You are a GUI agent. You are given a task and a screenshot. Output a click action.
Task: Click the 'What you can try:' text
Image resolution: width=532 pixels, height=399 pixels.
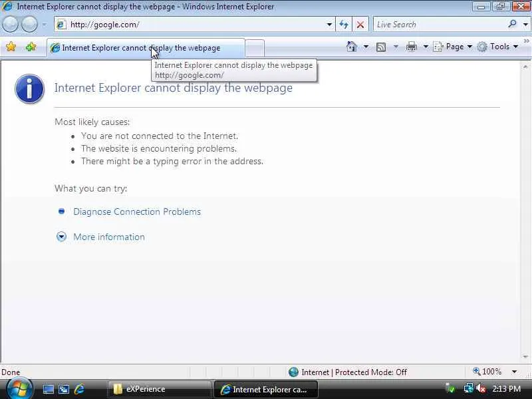tap(91, 188)
